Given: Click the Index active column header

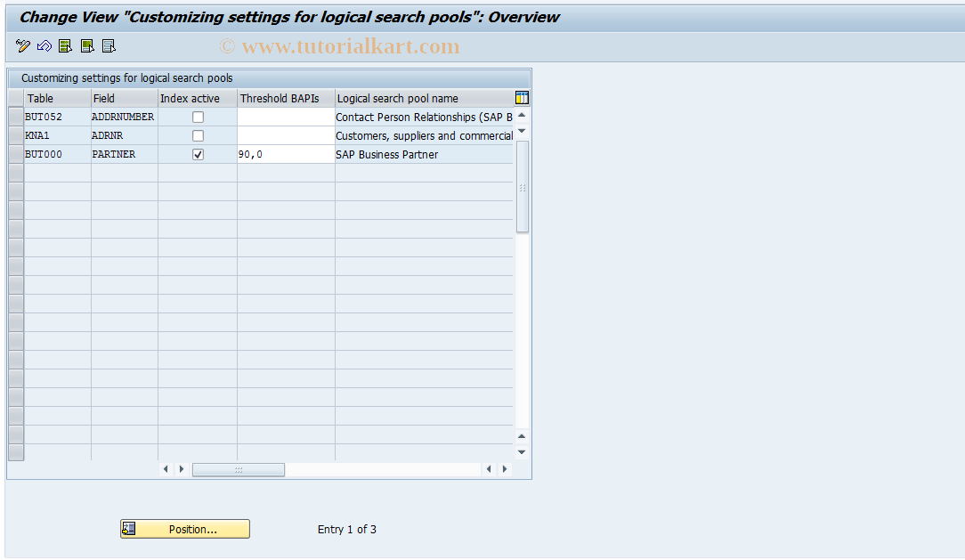Looking at the screenshot, I should (x=198, y=99).
